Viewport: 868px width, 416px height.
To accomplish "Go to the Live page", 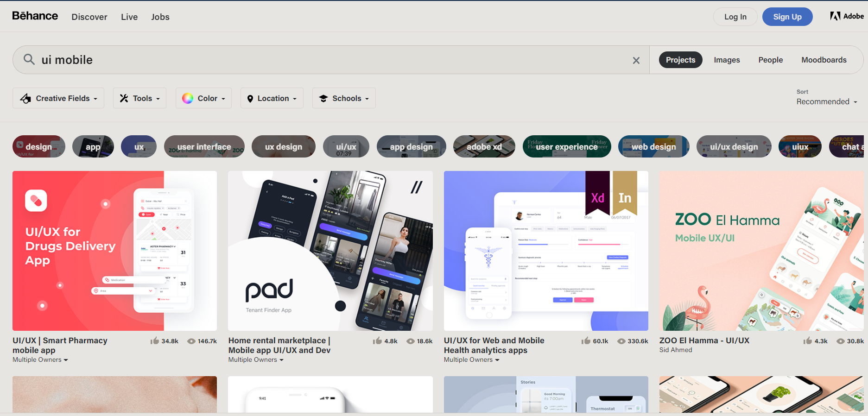I will (129, 17).
